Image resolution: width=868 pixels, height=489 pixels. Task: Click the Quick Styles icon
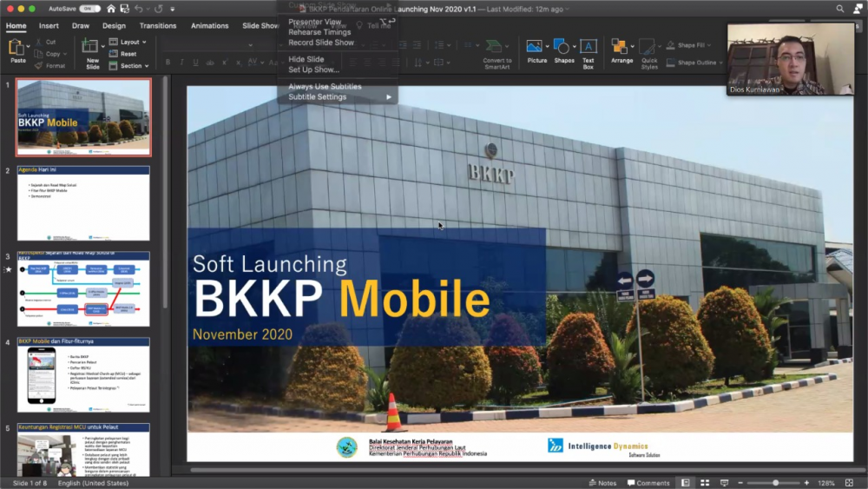click(648, 46)
